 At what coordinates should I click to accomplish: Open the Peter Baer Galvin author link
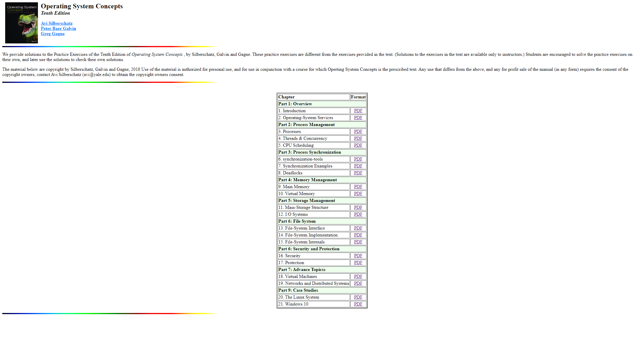(x=58, y=28)
